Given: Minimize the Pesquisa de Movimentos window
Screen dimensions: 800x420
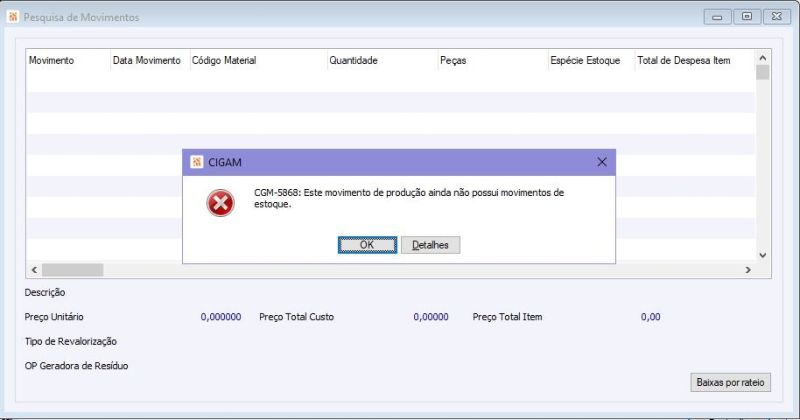Looking at the screenshot, I should click(717, 17).
